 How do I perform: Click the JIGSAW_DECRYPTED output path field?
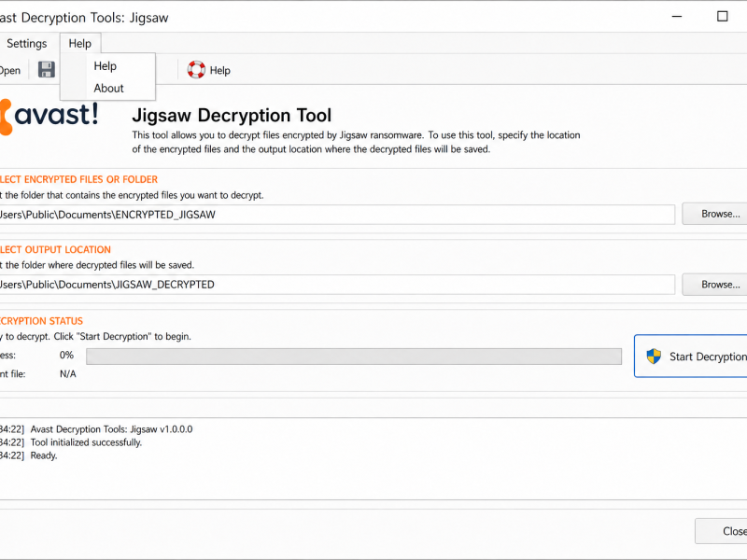pyautogui.click(x=336, y=285)
